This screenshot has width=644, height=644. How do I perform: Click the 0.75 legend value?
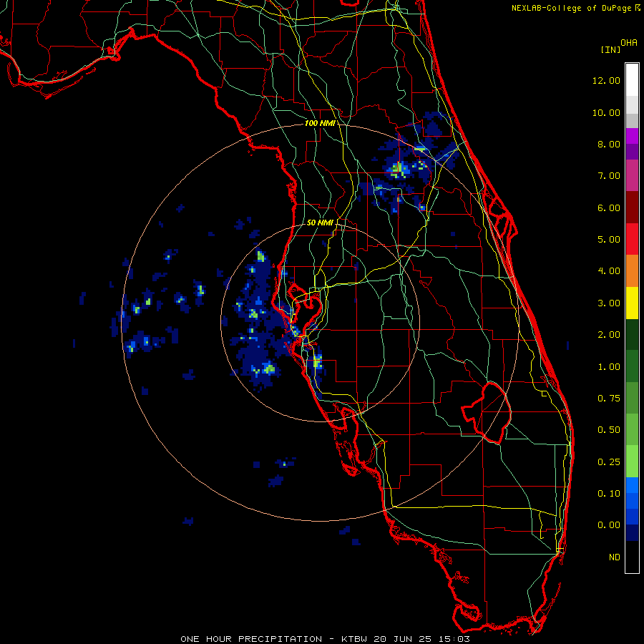point(609,399)
